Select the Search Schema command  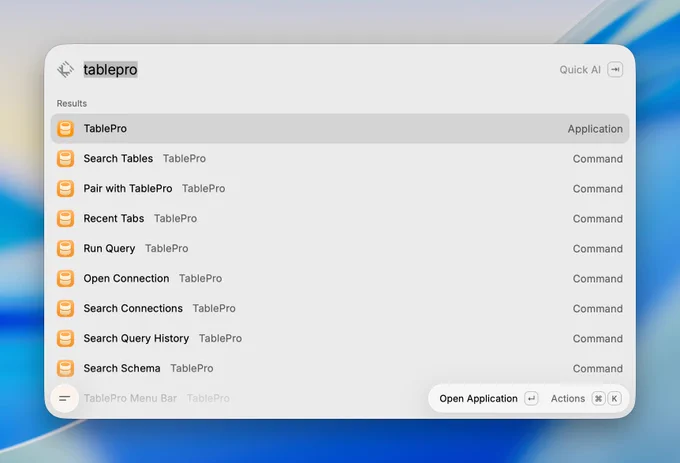(340, 368)
